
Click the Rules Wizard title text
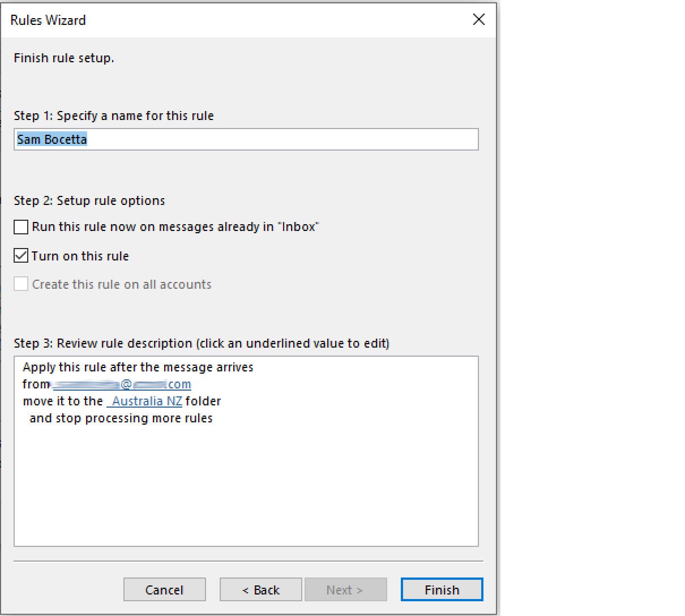click(48, 20)
